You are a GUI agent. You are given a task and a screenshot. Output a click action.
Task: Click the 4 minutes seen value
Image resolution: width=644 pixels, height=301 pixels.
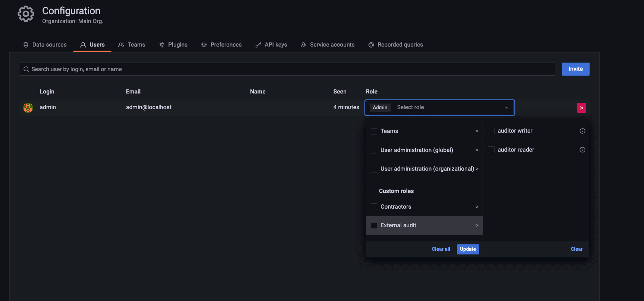346,107
